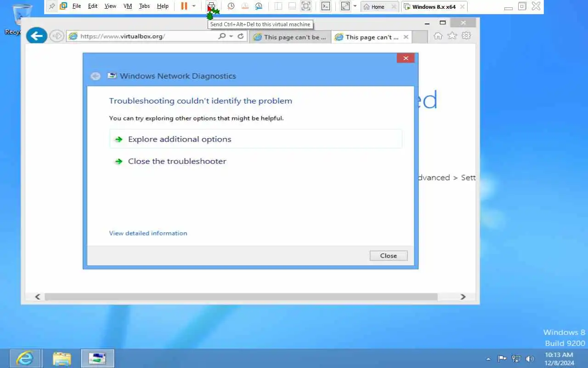Close the active IE tab
Screen dimensions: 588x368
(x=406, y=37)
